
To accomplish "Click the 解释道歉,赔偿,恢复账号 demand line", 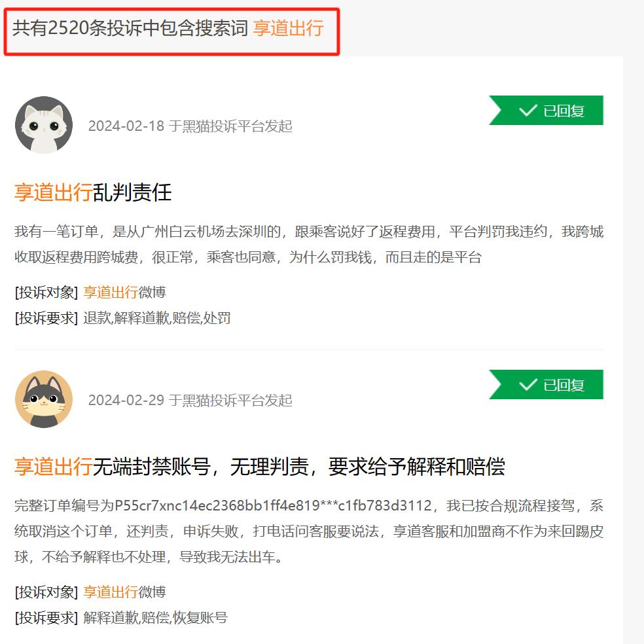I will (x=155, y=618).
